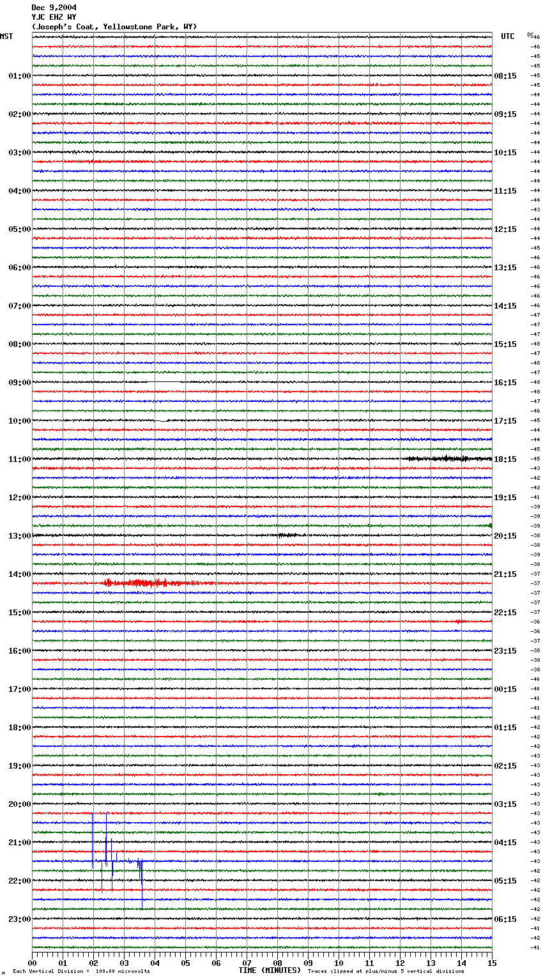Click the "21:00" MST hour label
This screenshot has height=980, width=543.
(x=20, y=843)
